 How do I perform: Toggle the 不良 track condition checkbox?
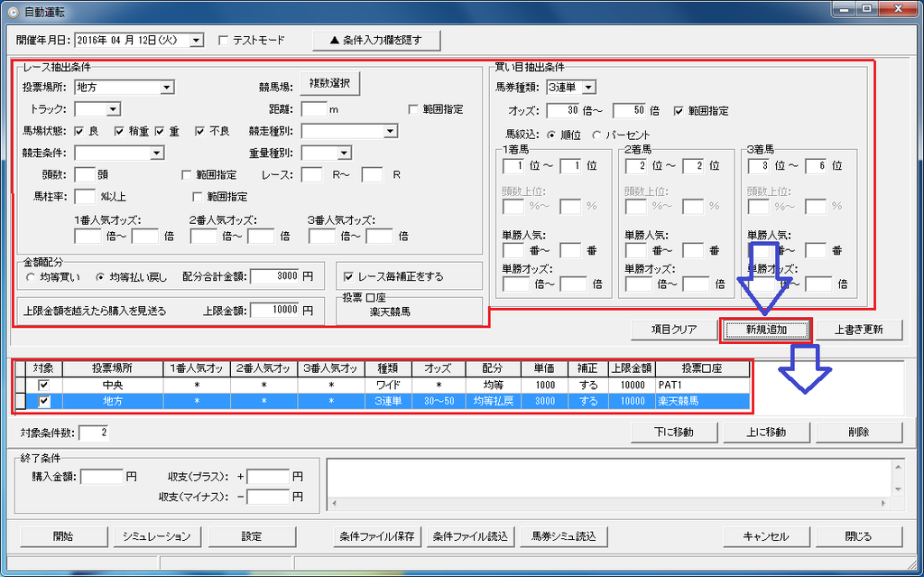tap(200, 131)
